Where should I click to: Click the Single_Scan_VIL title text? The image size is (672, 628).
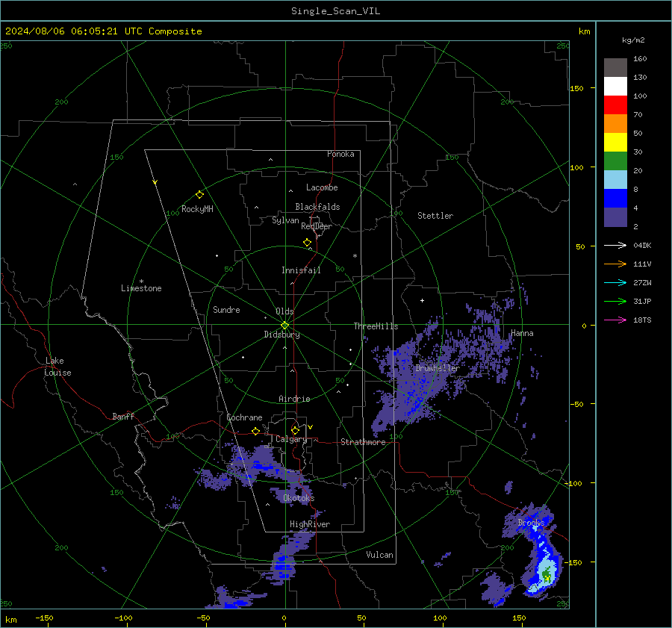tap(335, 11)
